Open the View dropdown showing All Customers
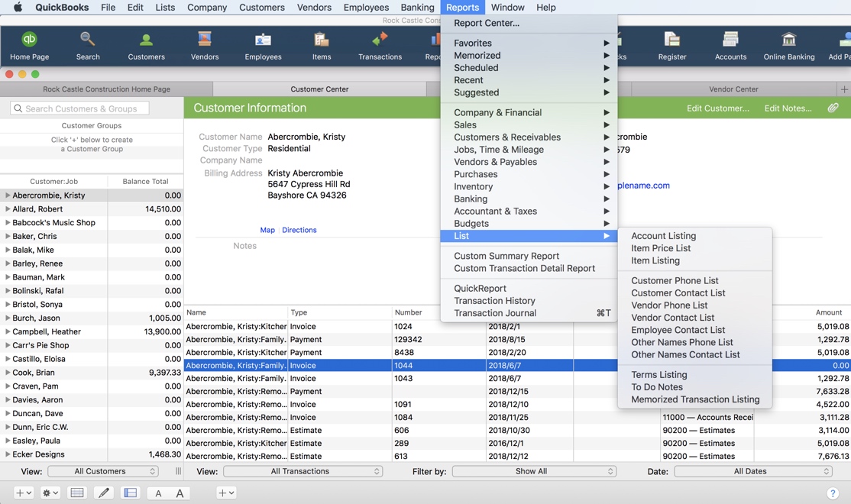 tap(103, 471)
